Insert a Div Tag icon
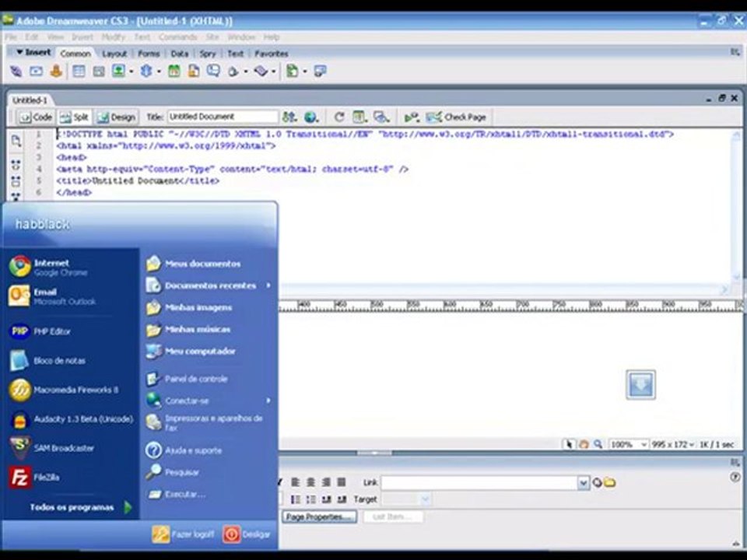The image size is (747, 560). pos(99,72)
